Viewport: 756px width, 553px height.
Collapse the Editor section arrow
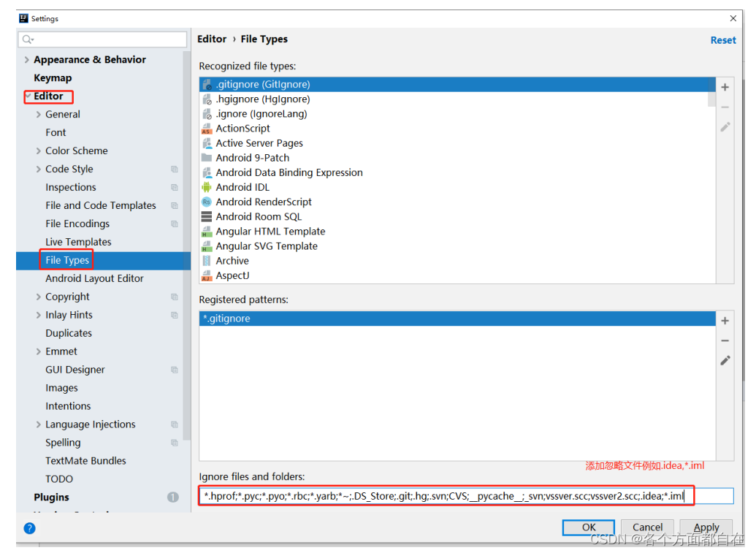point(28,96)
